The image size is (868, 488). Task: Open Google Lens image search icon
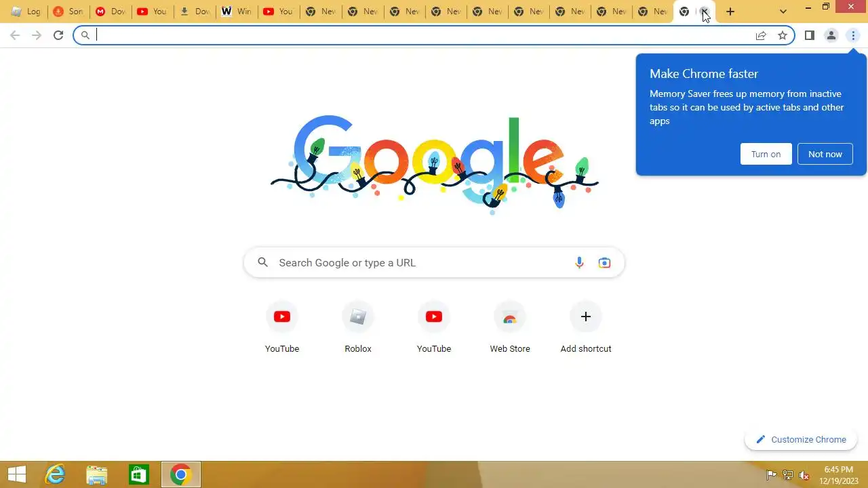pos(604,263)
